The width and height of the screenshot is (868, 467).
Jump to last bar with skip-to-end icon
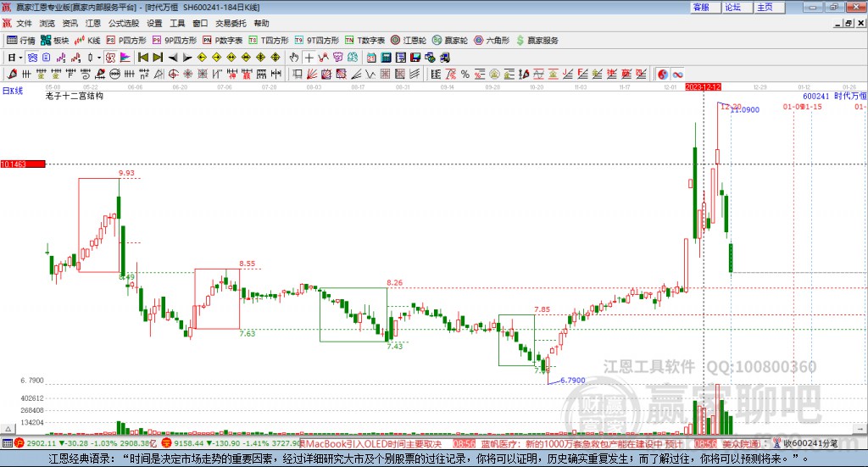158,58
